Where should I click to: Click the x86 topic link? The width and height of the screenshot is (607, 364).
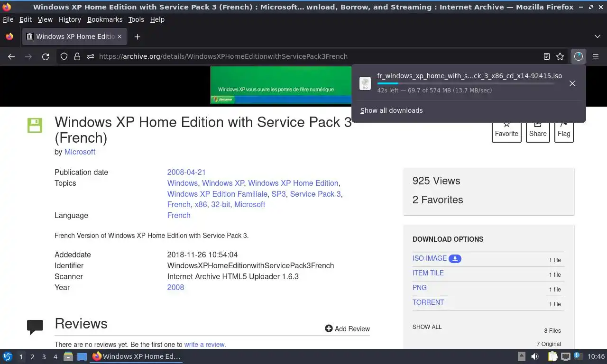(x=201, y=204)
